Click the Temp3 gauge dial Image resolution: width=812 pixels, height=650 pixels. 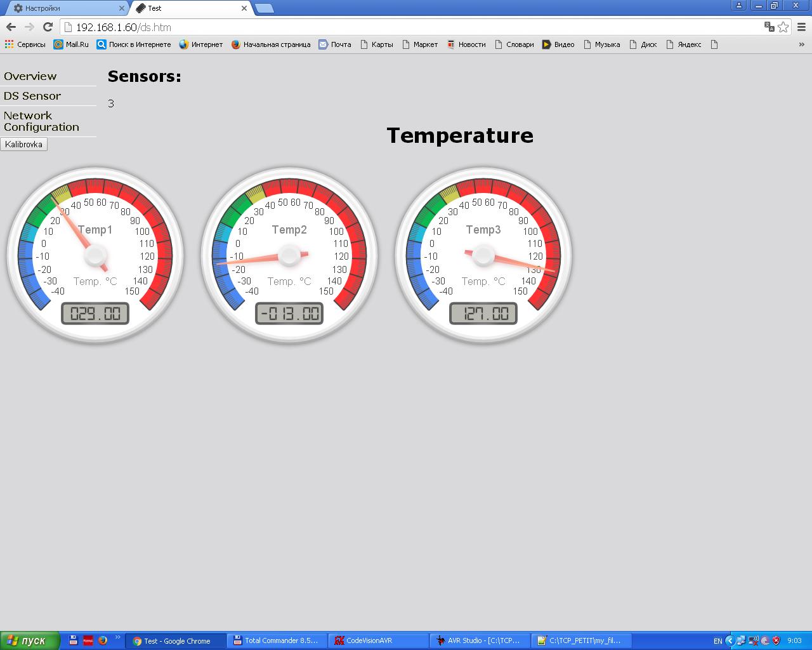click(x=483, y=255)
